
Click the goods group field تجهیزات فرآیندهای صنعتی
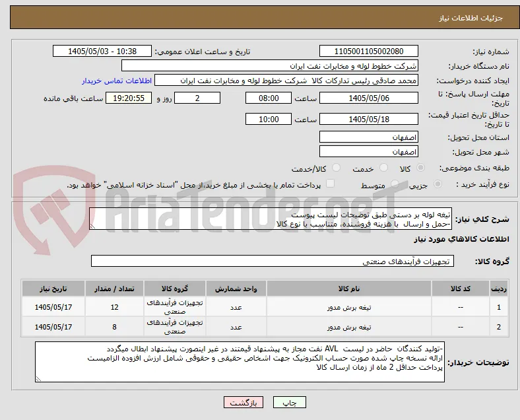(273, 261)
